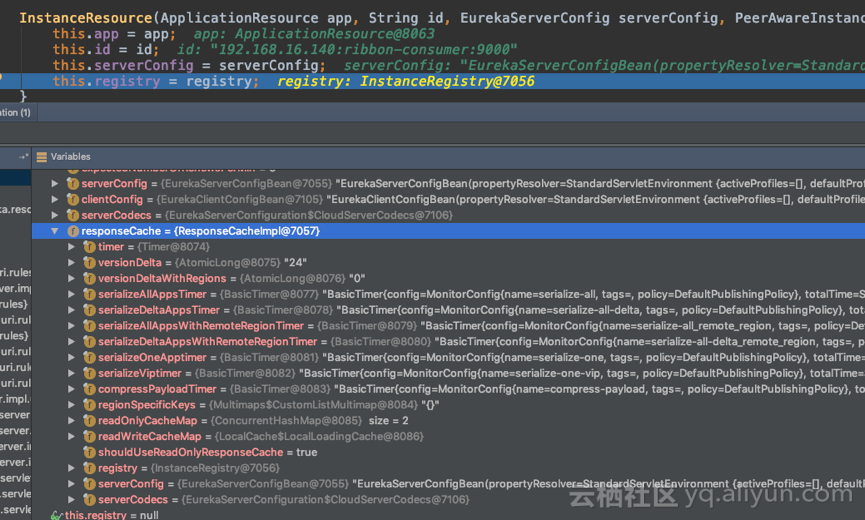Image resolution: width=865 pixels, height=520 pixels.
Task: Click the versionDelta value "24"
Action: tap(295, 262)
